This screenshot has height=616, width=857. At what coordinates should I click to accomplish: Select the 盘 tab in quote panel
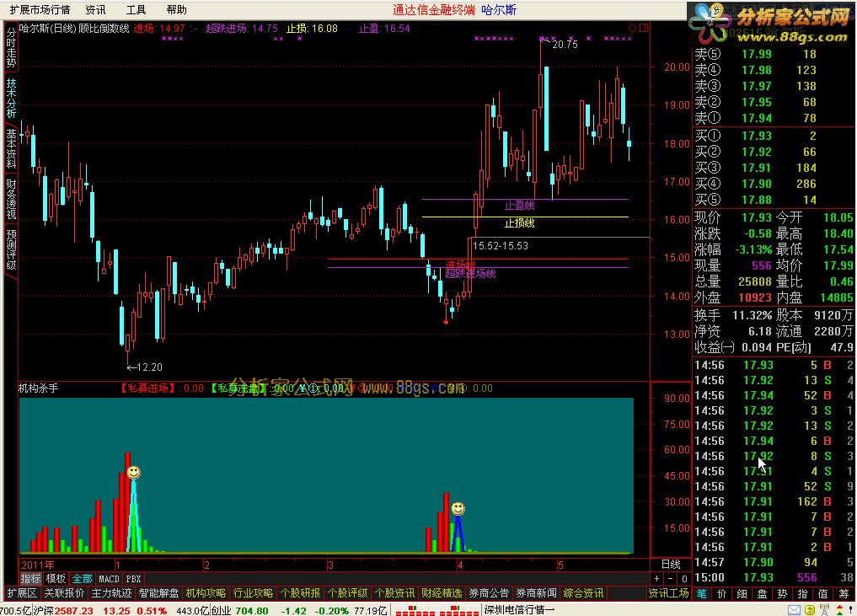tap(763, 593)
